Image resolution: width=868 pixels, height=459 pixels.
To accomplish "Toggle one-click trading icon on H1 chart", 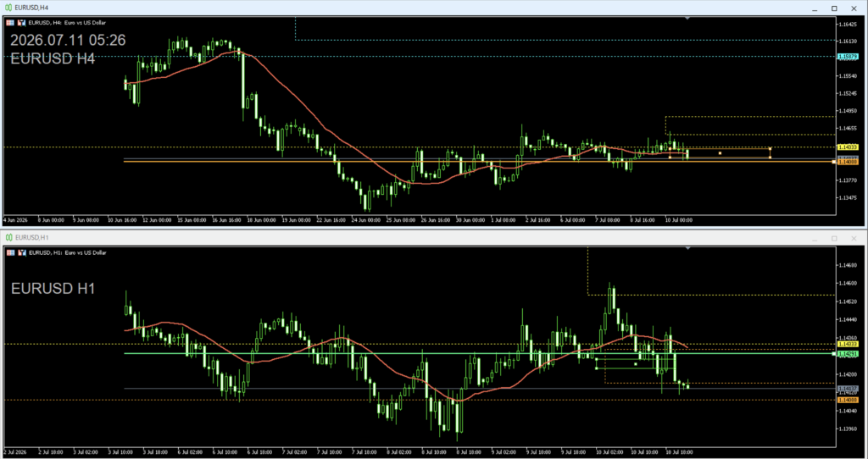I will (21, 252).
